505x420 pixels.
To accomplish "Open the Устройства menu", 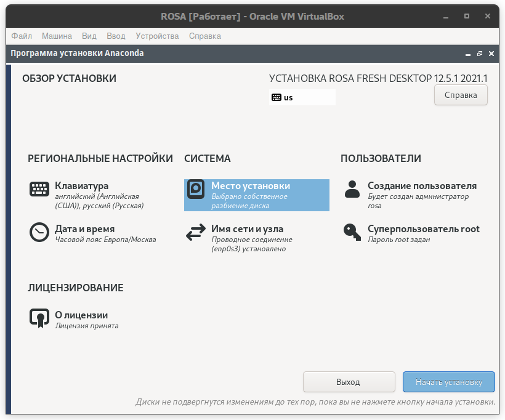I will (157, 36).
